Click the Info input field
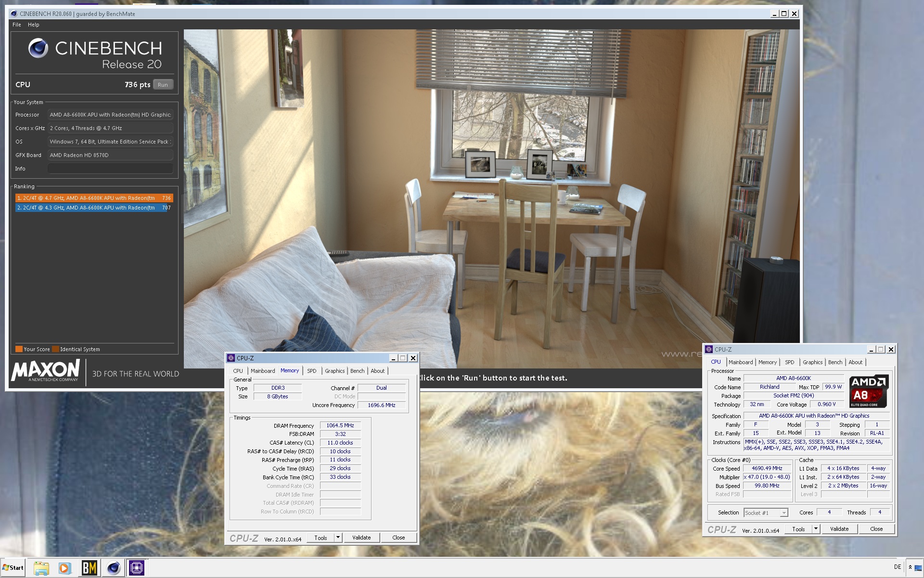This screenshot has width=924, height=578. [x=110, y=169]
